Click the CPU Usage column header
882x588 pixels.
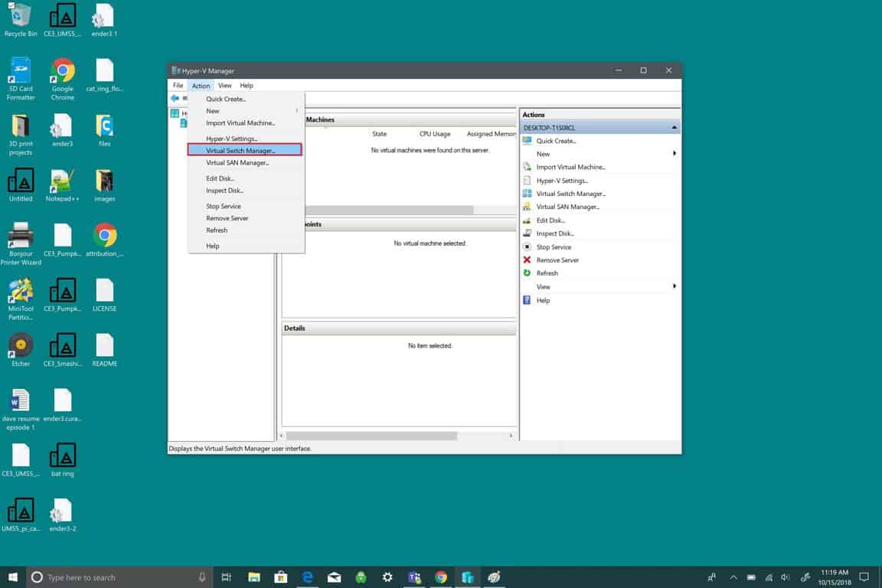pos(435,134)
